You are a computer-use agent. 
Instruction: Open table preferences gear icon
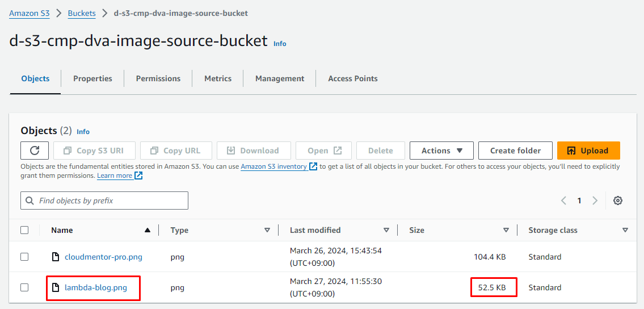(618, 201)
